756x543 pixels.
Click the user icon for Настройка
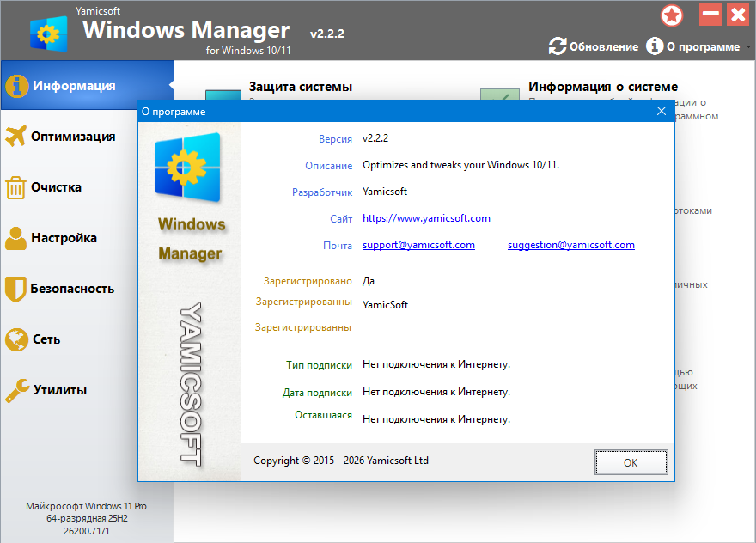(x=16, y=238)
